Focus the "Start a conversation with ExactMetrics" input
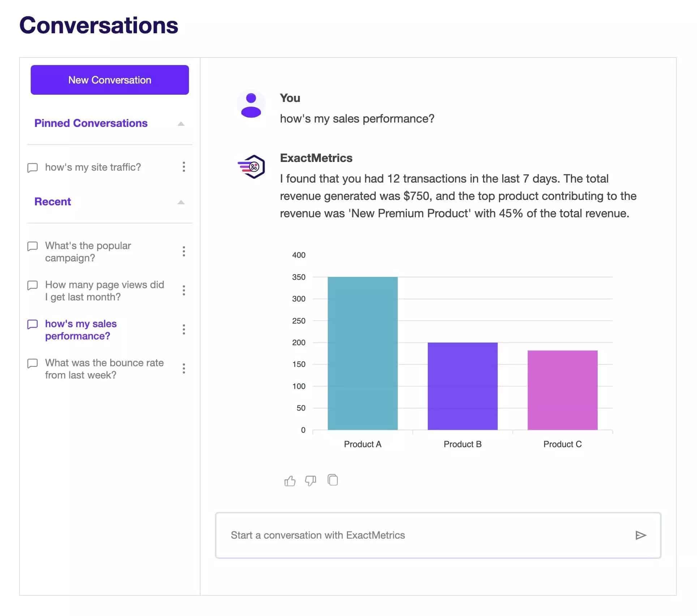The height and width of the screenshot is (616, 697). pos(438,535)
